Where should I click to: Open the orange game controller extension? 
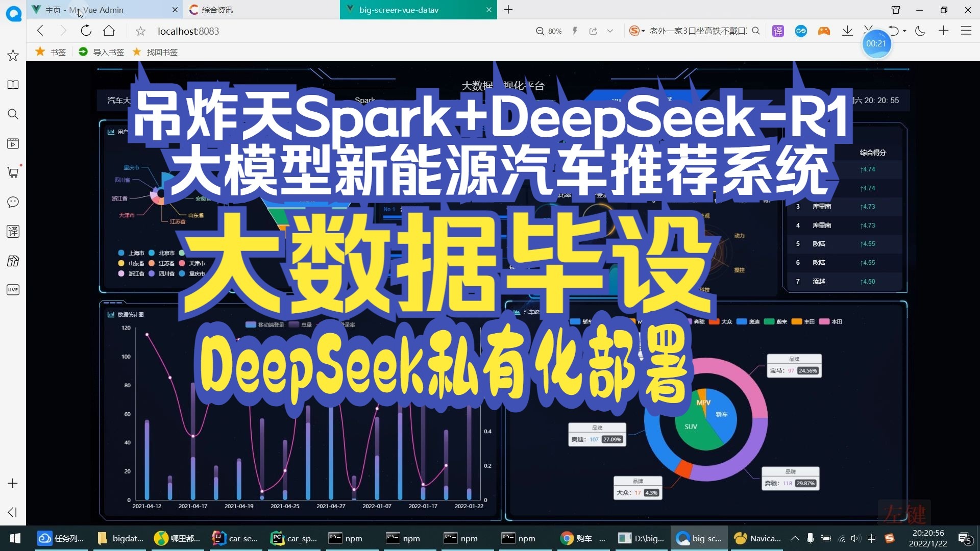(x=824, y=31)
